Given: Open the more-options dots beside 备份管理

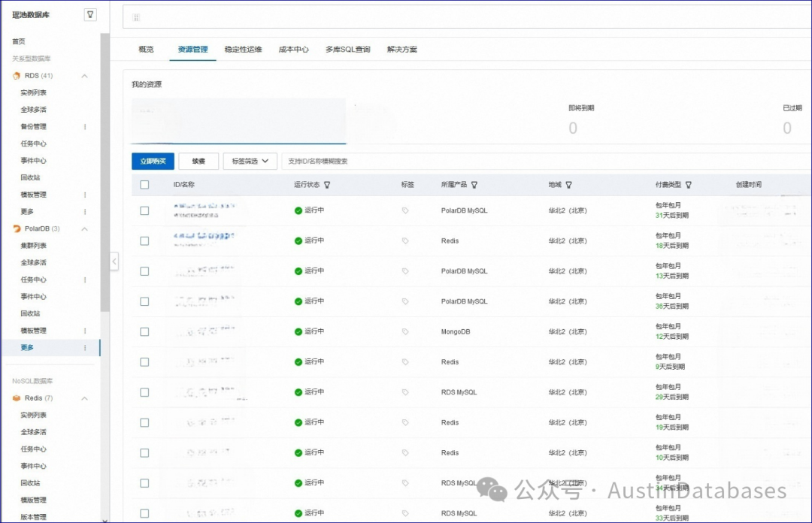Looking at the screenshot, I should coord(85,127).
